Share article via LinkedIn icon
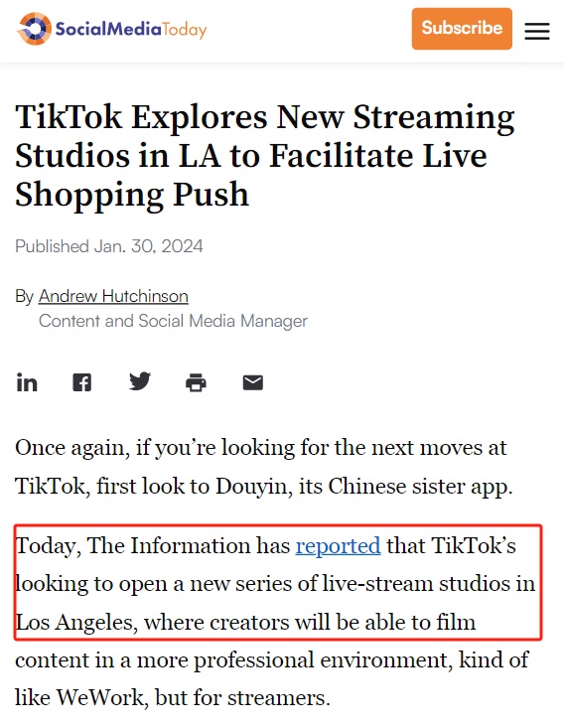Viewport: 564px width, 728px height. coord(27,382)
